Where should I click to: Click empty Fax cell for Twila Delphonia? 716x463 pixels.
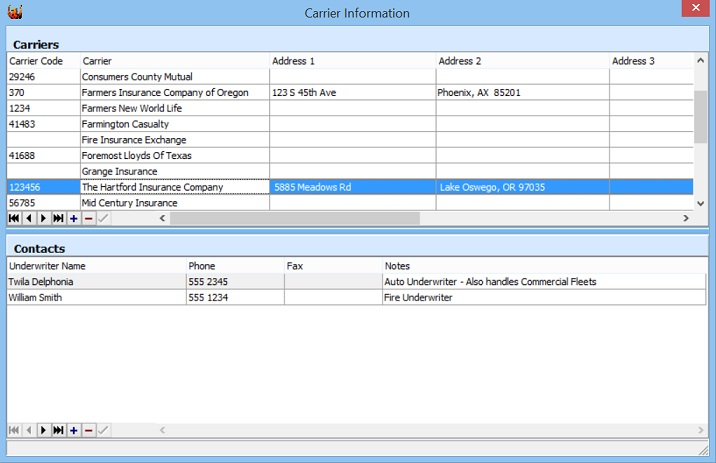click(x=333, y=282)
